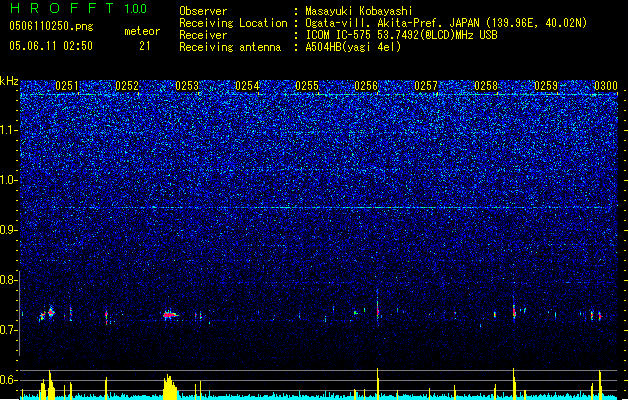
Task: Click the kHz axis unit label
Action: point(9,81)
